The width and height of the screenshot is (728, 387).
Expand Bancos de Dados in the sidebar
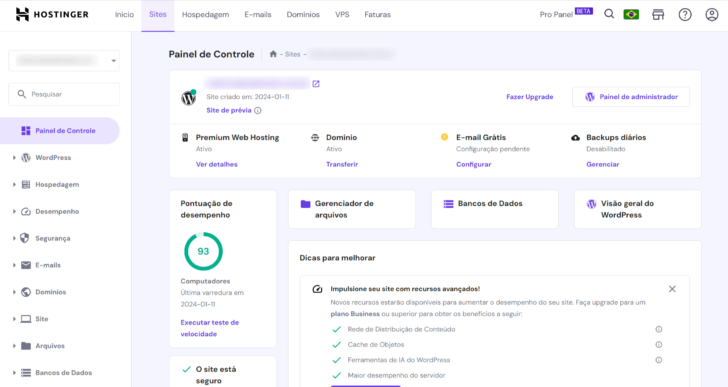pos(14,373)
